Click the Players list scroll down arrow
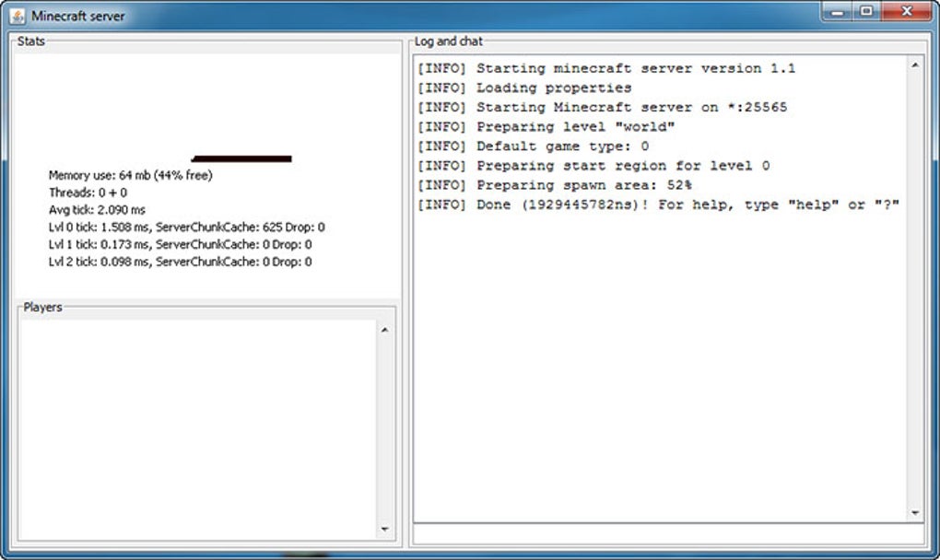 [x=385, y=529]
